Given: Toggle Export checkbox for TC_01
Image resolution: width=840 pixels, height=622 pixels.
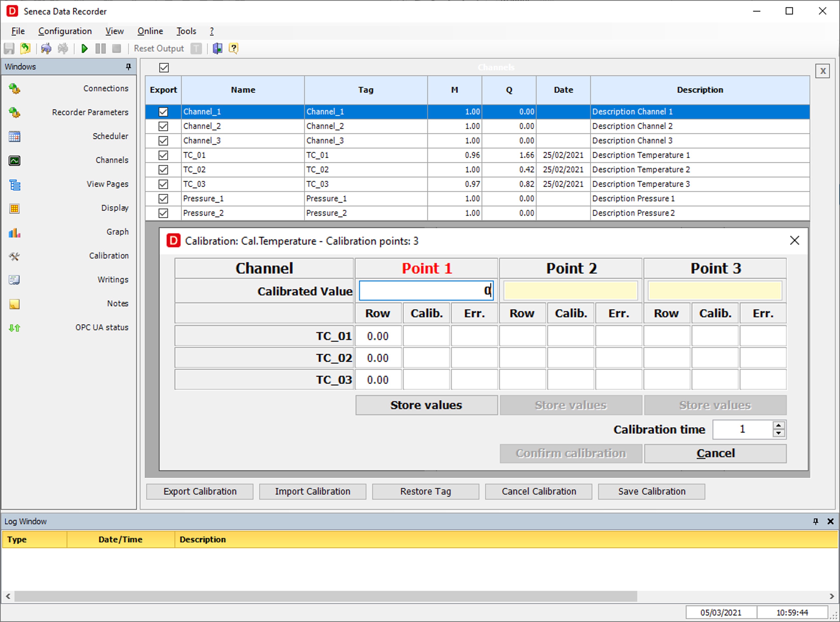Looking at the screenshot, I should tap(163, 155).
